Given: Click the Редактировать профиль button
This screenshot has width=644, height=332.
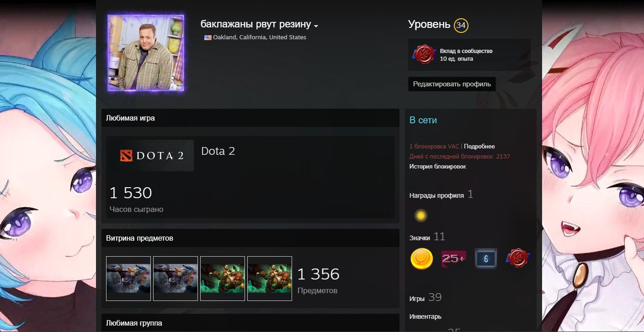Looking at the screenshot, I should pyautogui.click(x=452, y=84).
